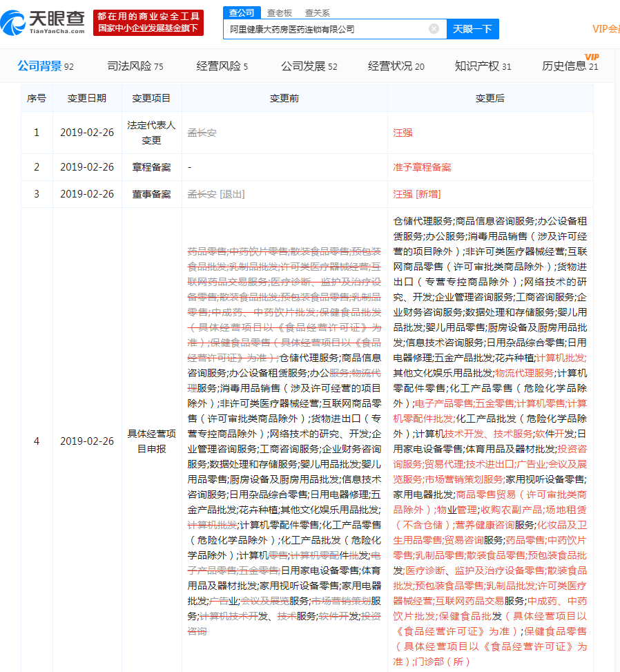Clear search text via the × icon
The height and width of the screenshot is (672, 620).
pyautogui.click(x=434, y=28)
